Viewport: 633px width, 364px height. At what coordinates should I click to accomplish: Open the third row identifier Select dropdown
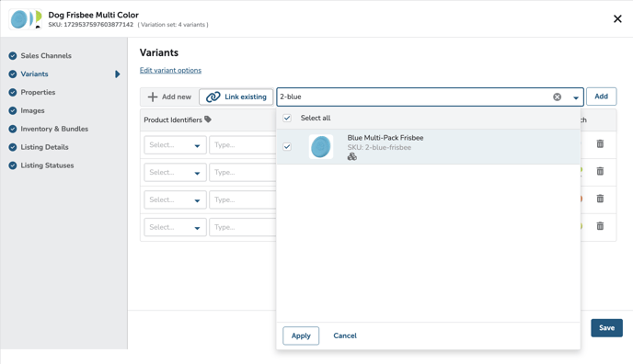pos(175,200)
